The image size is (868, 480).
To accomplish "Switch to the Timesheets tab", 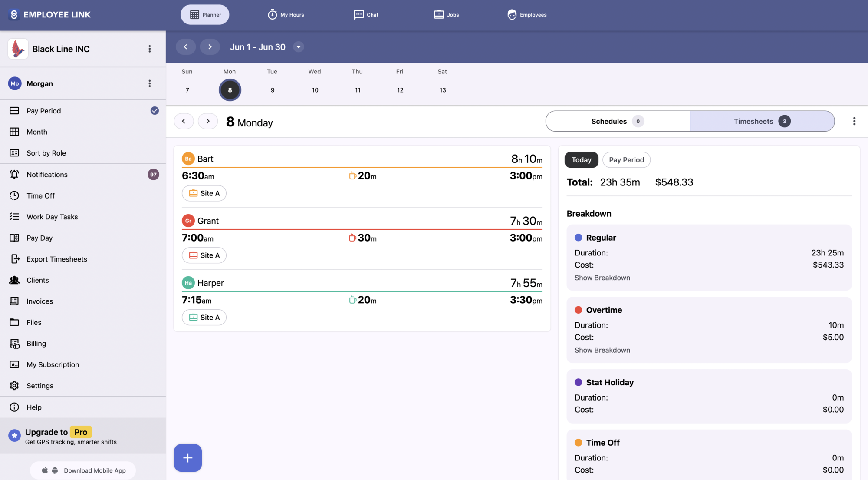I will 762,121.
